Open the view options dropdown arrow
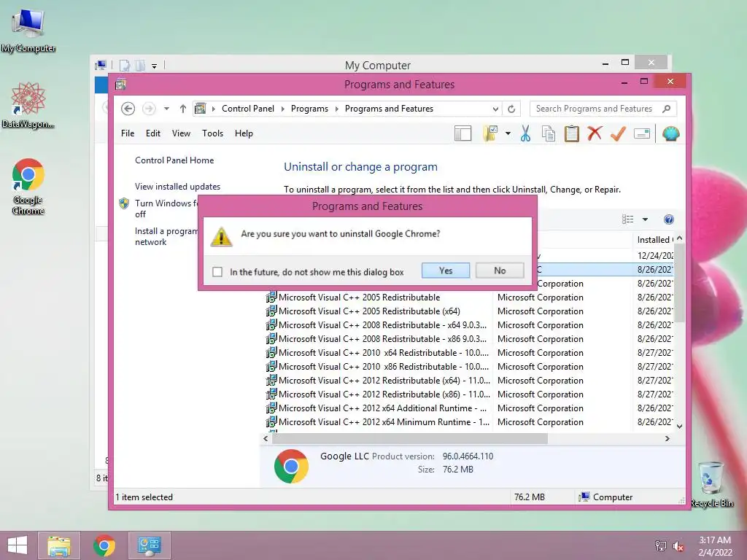 click(x=645, y=219)
